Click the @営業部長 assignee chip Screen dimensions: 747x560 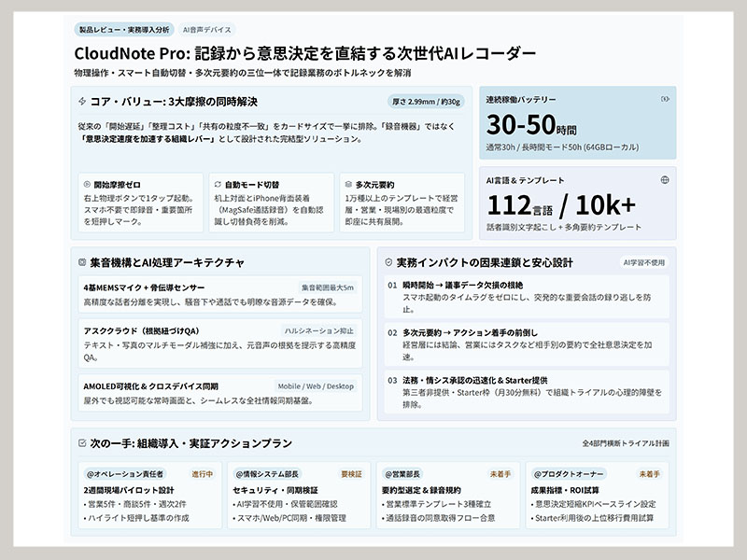[x=402, y=474]
